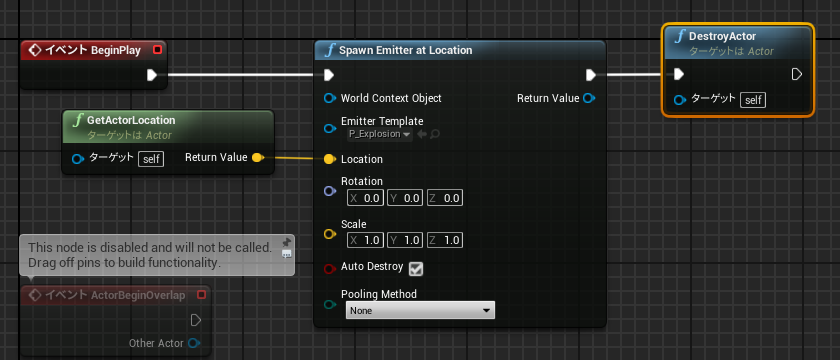Image resolution: width=840 pixels, height=360 pixels.
Task: Click the Rotation input pin
Action: tap(330, 191)
